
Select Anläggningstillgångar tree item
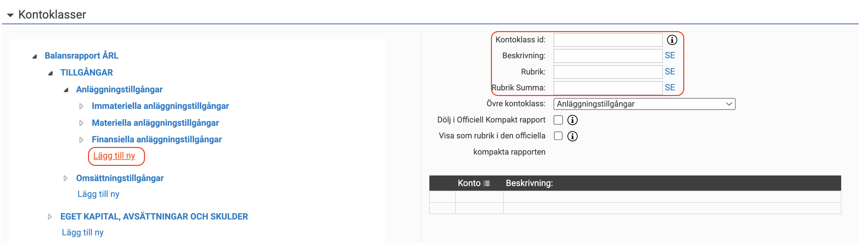click(x=119, y=90)
